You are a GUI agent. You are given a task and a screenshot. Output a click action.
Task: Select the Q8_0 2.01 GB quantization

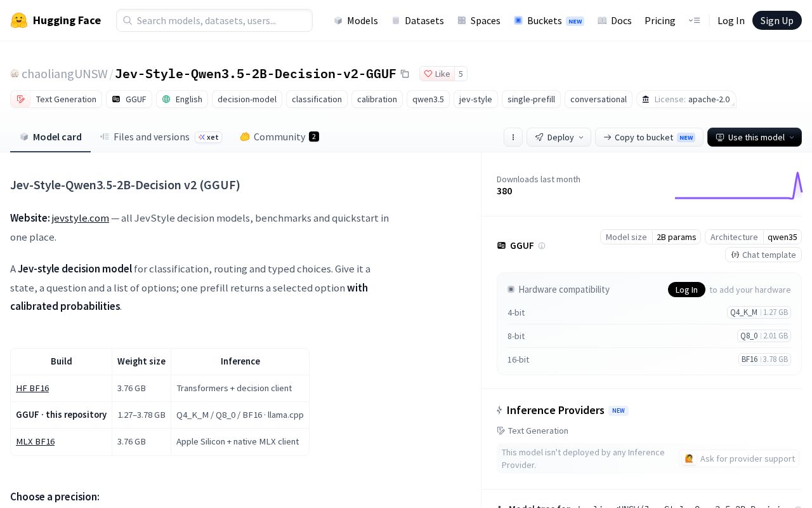764,336
